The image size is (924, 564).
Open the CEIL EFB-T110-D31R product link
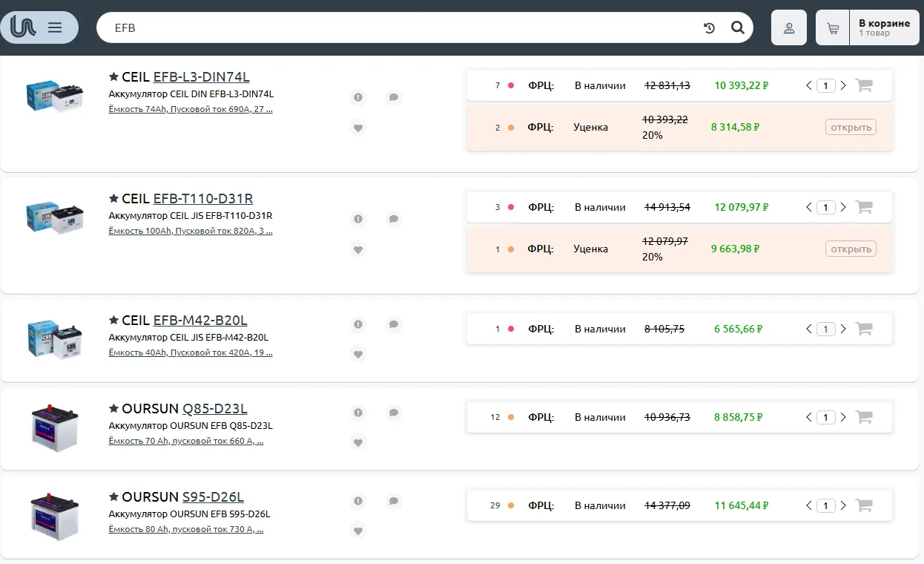tap(202, 199)
